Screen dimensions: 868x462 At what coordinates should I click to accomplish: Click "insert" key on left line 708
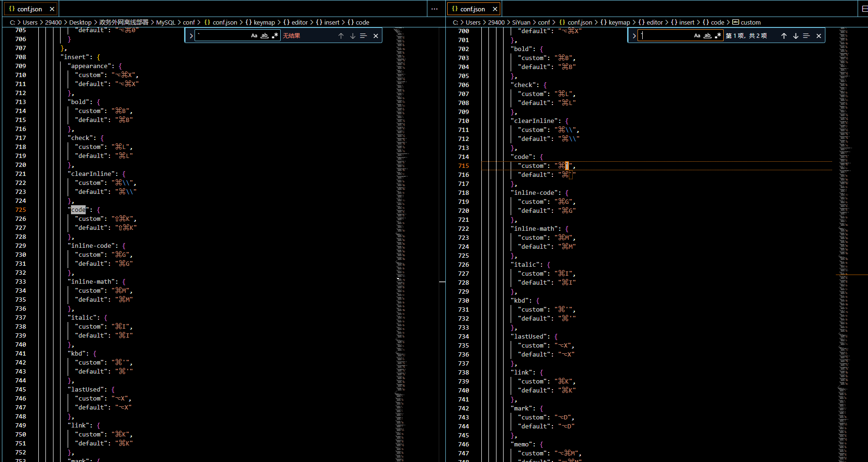click(x=77, y=57)
